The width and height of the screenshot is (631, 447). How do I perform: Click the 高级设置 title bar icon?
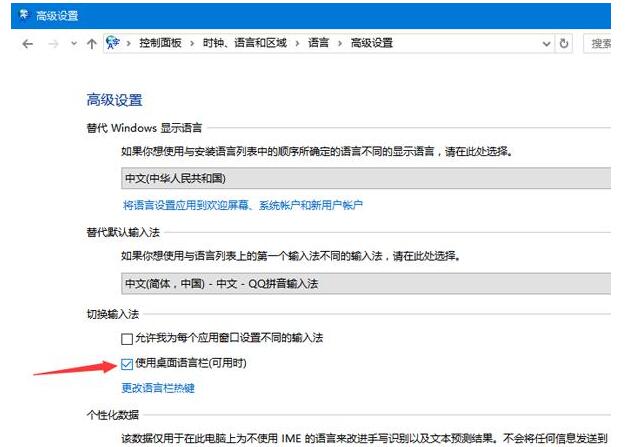pos(25,15)
